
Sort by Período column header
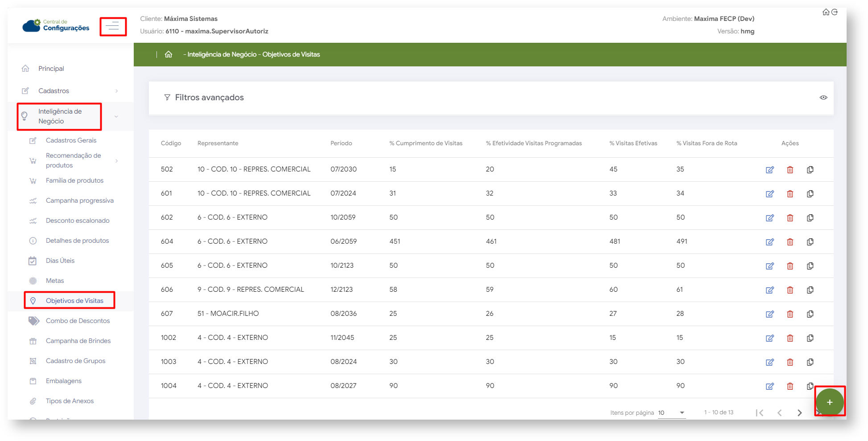click(x=341, y=143)
